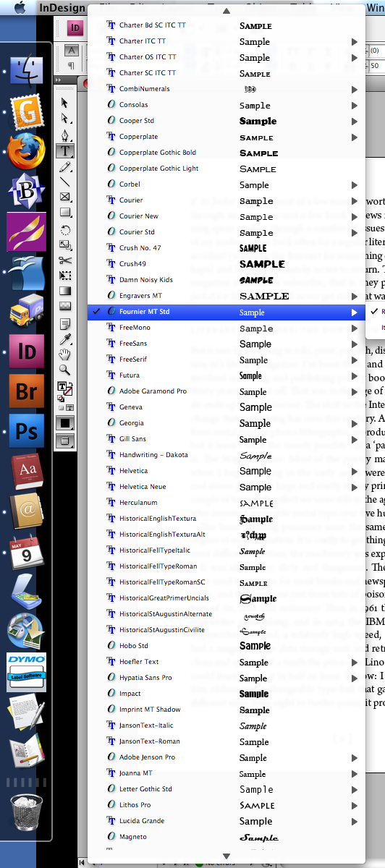Open the Apple menu
385x868 pixels.
19,7
